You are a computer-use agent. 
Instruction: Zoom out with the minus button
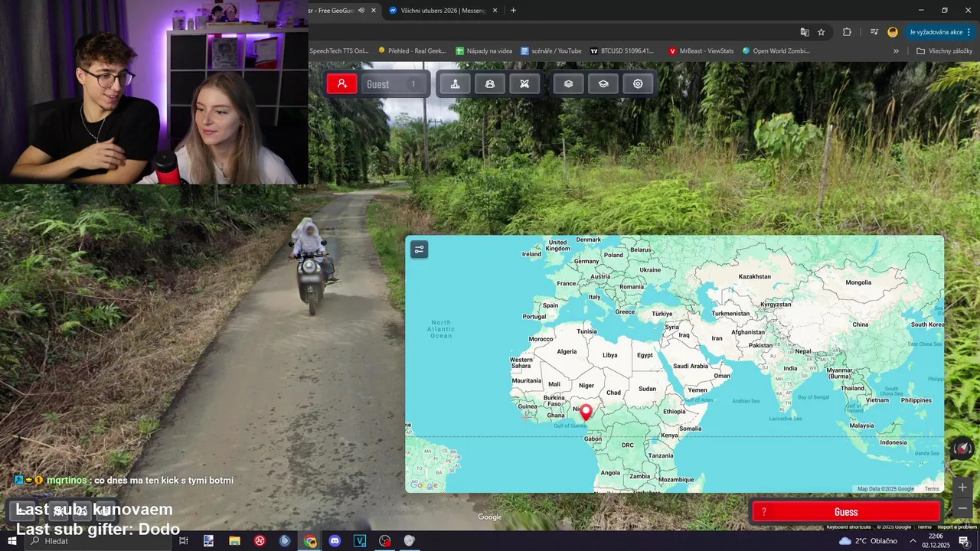point(962,509)
